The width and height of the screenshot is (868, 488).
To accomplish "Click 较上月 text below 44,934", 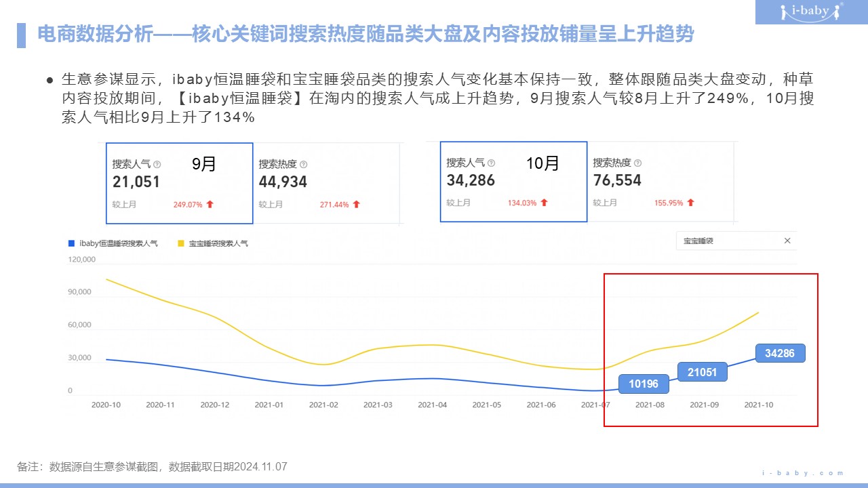I will pos(271,204).
